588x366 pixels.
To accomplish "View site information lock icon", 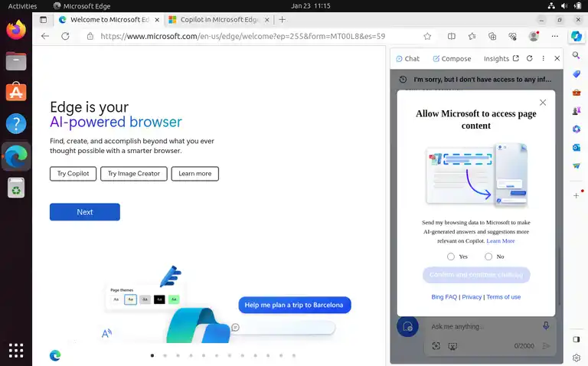I will [90, 37].
